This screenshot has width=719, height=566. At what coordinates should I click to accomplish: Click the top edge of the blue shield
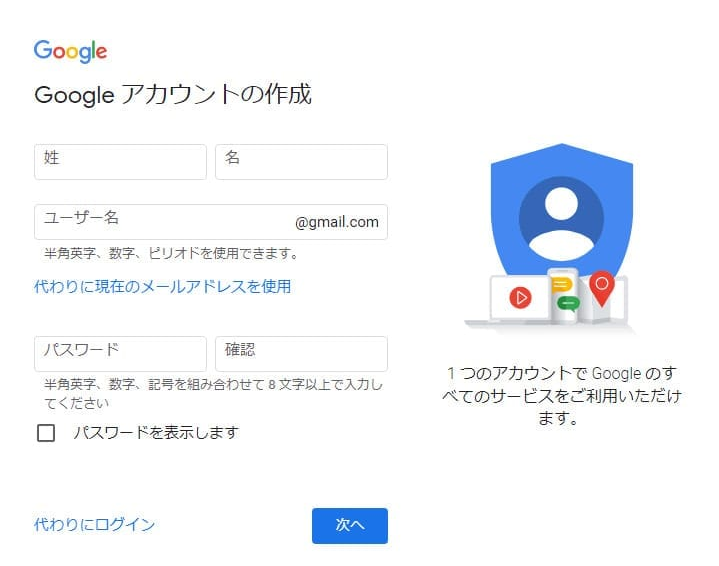coord(561,149)
